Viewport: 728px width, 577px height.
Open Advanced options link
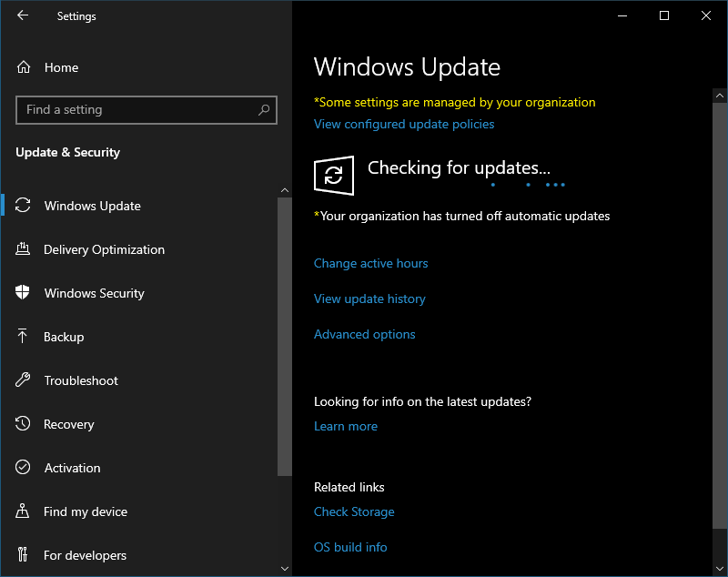pyautogui.click(x=365, y=334)
